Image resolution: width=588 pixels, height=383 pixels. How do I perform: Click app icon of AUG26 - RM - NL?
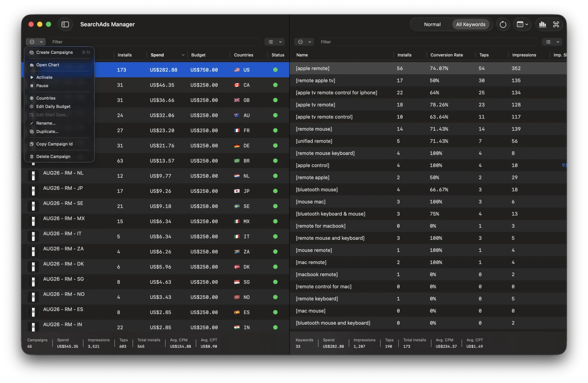(33, 176)
